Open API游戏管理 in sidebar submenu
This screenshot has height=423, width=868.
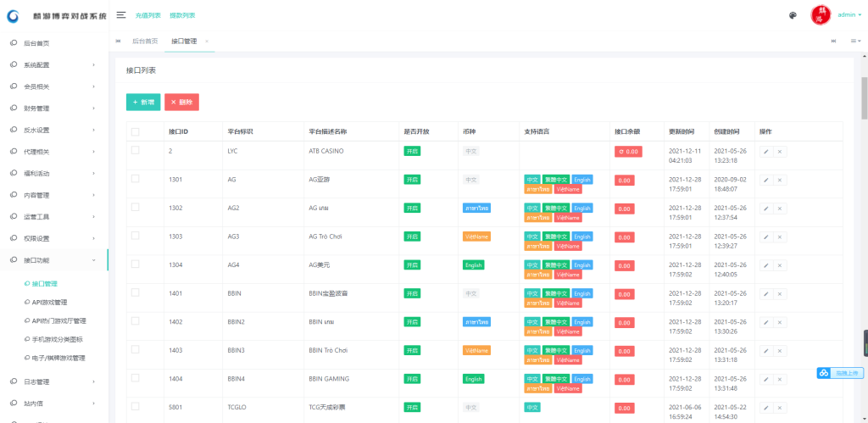pos(61,302)
